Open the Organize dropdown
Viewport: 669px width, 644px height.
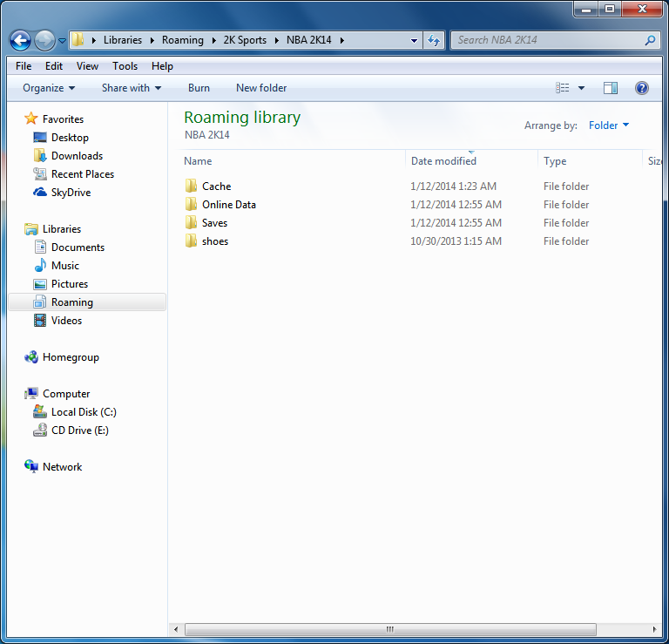click(49, 88)
